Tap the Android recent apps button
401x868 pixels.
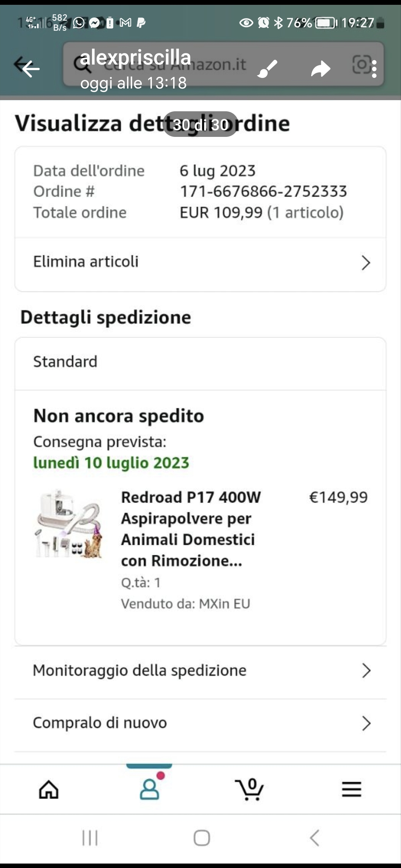pyautogui.click(x=89, y=838)
